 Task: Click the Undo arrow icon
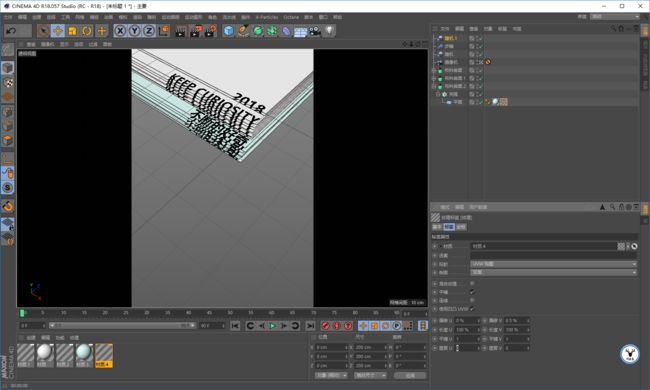point(12,31)
